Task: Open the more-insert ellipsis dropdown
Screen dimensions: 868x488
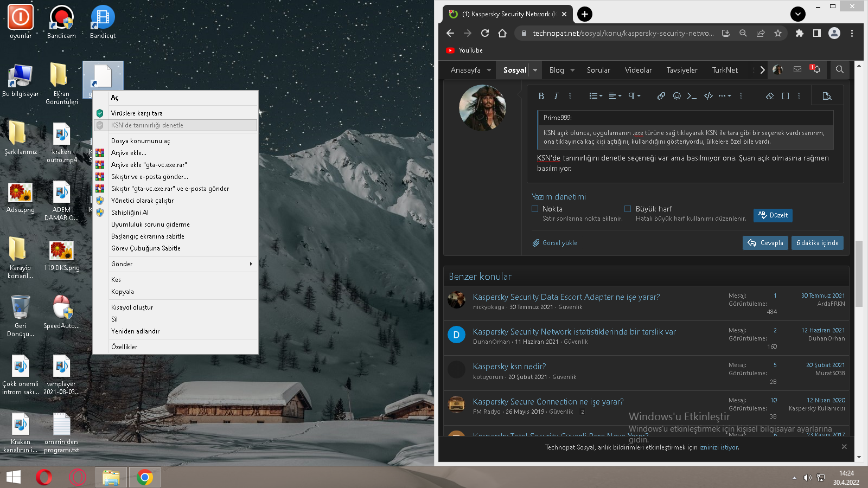Action: 725,96
